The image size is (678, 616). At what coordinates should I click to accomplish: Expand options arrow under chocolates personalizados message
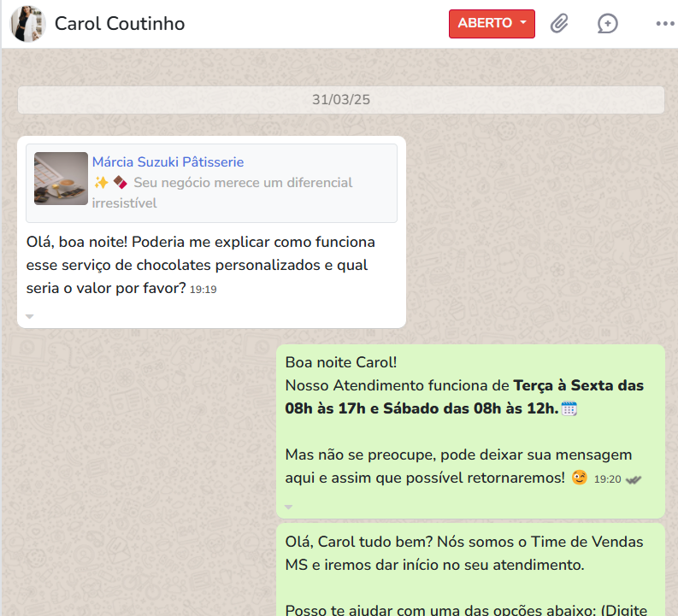pyautogui.click(x=29, y=317)
